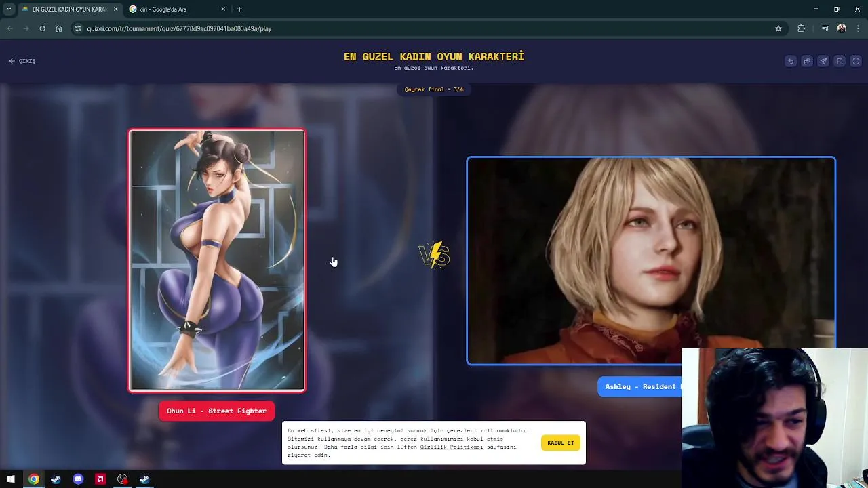Click the browser forward arrow
Image resolution: width=868 pixels, height=488 pixels.
26,28
